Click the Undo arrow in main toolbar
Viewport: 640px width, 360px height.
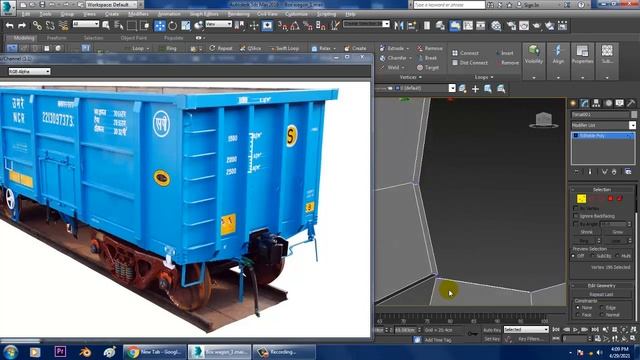tap(9, 26)
